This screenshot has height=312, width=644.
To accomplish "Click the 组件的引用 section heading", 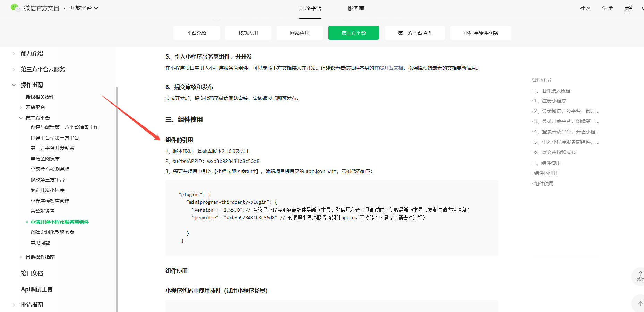I will click(179, 140).
